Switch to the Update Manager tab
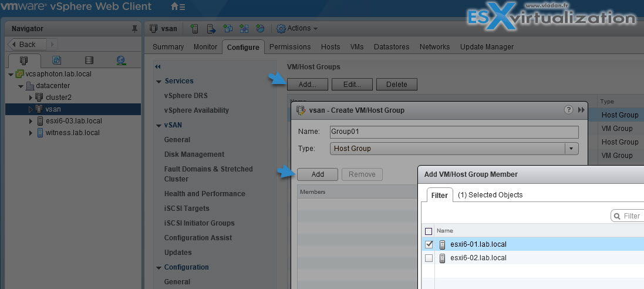This screenshot has width=644, height=289. 487,47
